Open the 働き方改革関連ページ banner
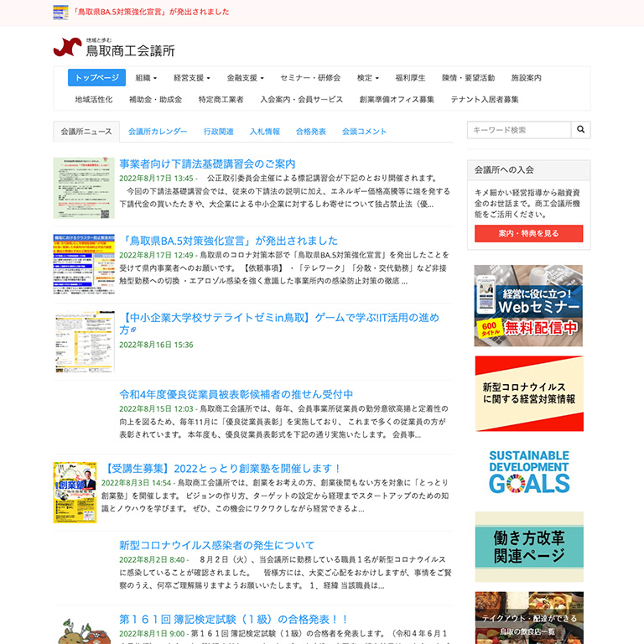The height and width of the screenshot is (644, 644). tap(529, 547)
